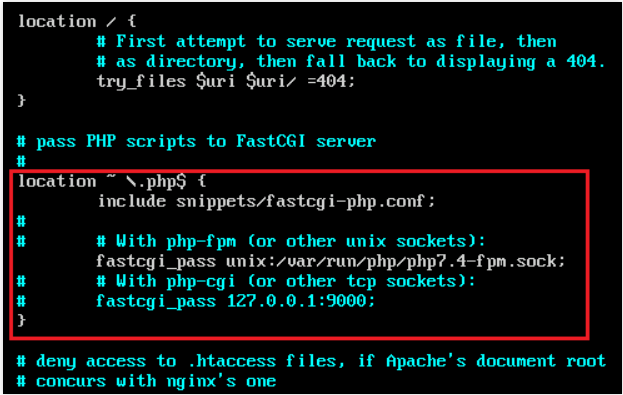Click the 'location / {' line
The height and width of the screenshot is (395, 623).
(77, 21)
